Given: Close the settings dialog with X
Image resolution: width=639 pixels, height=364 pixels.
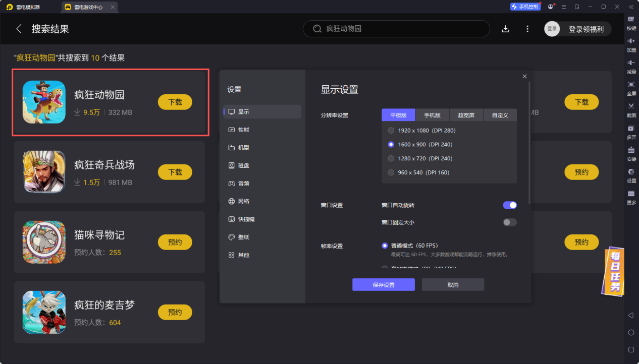Looking at the screenshot, I should click(x=524, y=76).
